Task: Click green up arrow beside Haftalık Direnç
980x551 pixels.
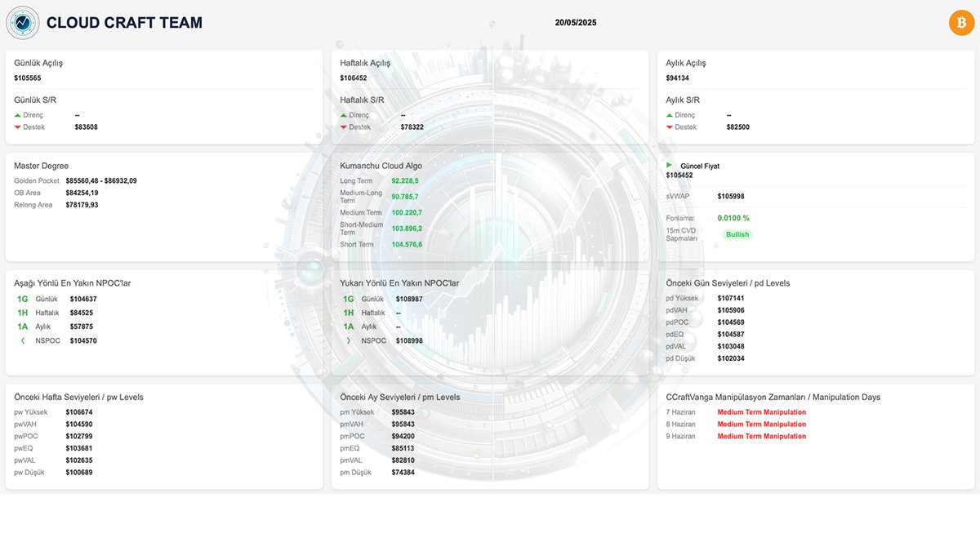Action: (344, 115)
